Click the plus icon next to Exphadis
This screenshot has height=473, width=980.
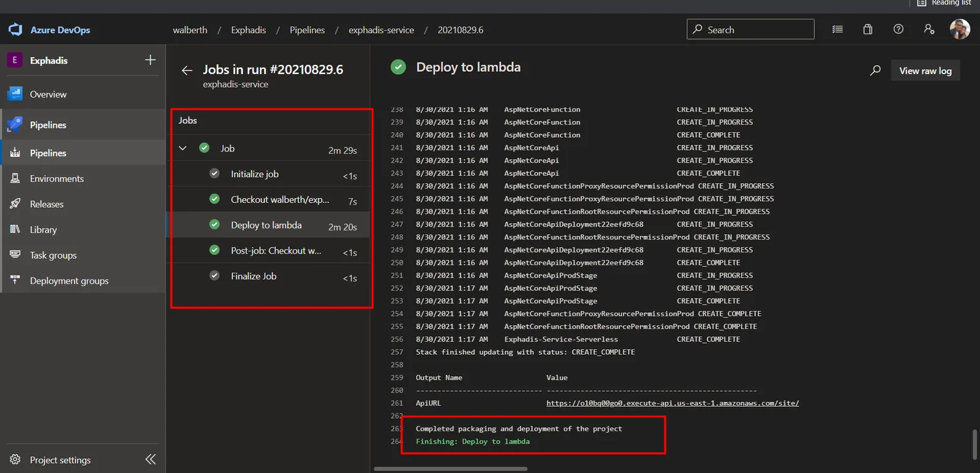point(150,60)
